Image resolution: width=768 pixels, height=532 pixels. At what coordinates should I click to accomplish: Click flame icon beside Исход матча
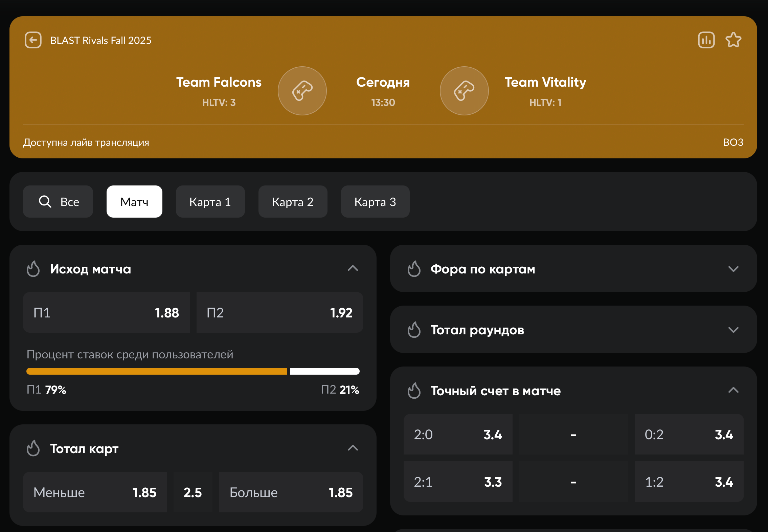click(x=33, y=269)
